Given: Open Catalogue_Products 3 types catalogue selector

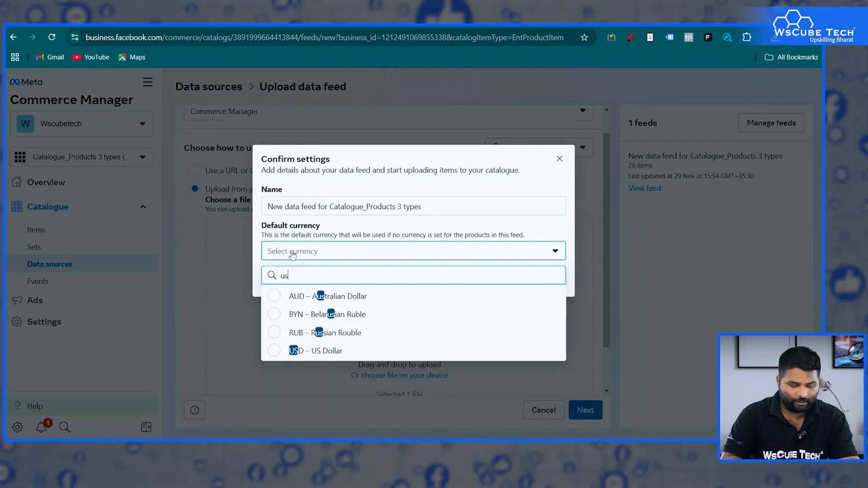Looking at the screenshot, I should coord(82,157).
